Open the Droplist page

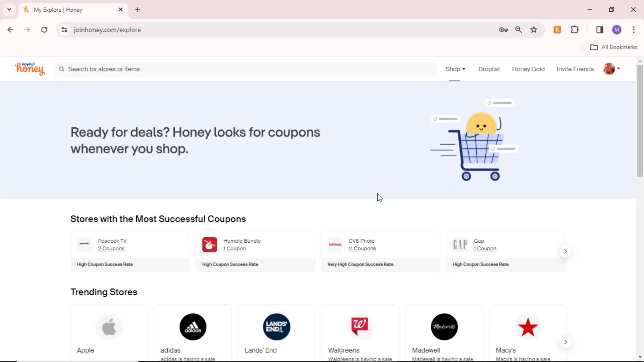tap(489, 69)
